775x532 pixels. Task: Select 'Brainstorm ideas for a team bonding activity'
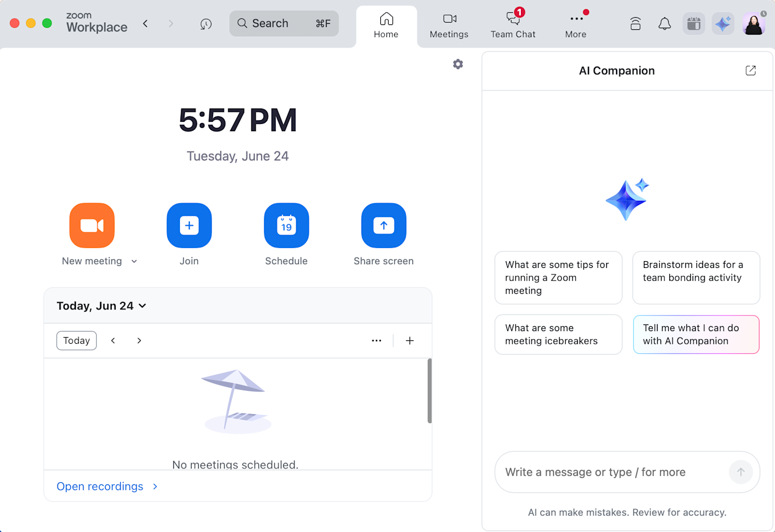pyautogui.click(x=696, y=278)
